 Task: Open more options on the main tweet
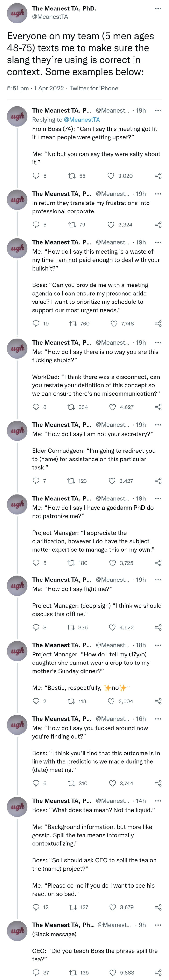tap(158, 8)
